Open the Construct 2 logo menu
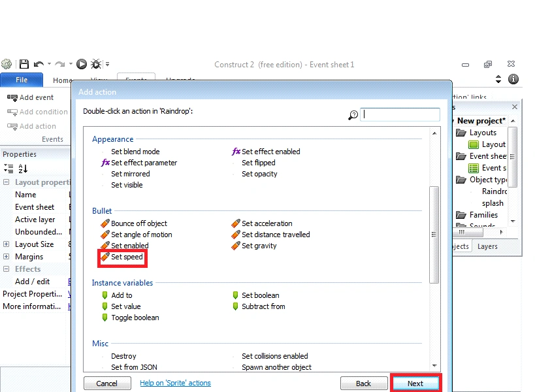Viewport: 535px width, 392px height. coord(7,64)
